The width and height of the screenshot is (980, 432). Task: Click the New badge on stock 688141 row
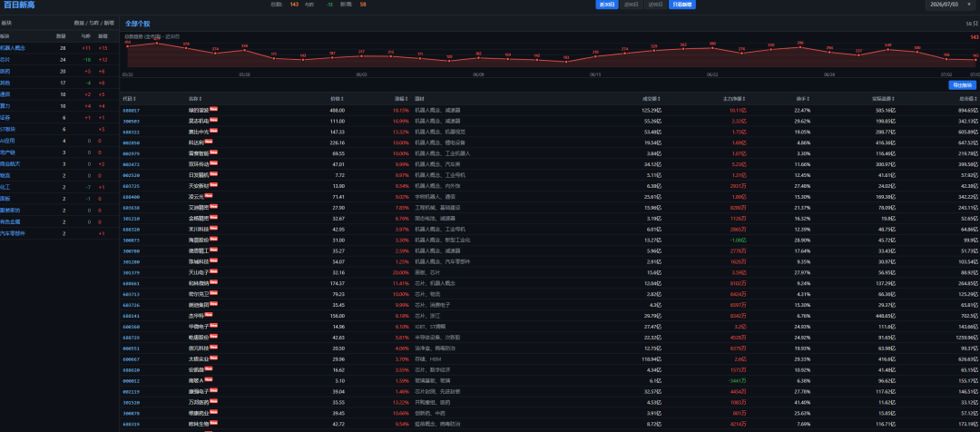coord(210,314)
